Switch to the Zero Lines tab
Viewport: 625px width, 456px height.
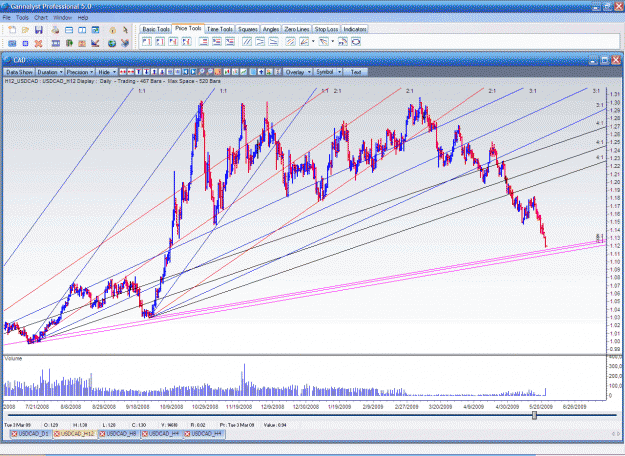297,29
